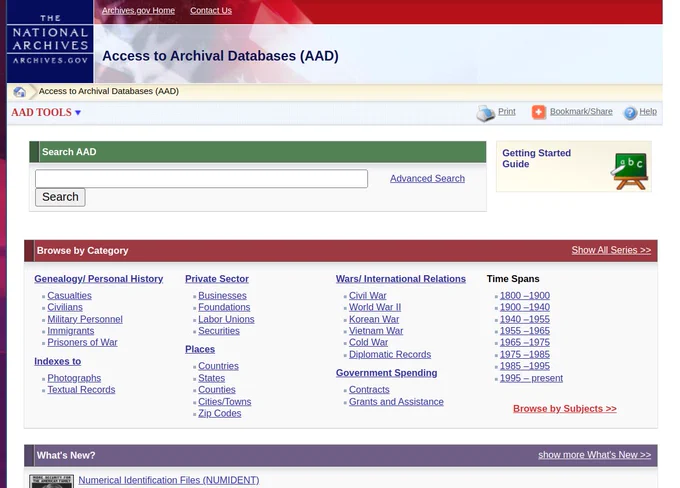
Task: Browse by Countries
Action: [219, 366]
